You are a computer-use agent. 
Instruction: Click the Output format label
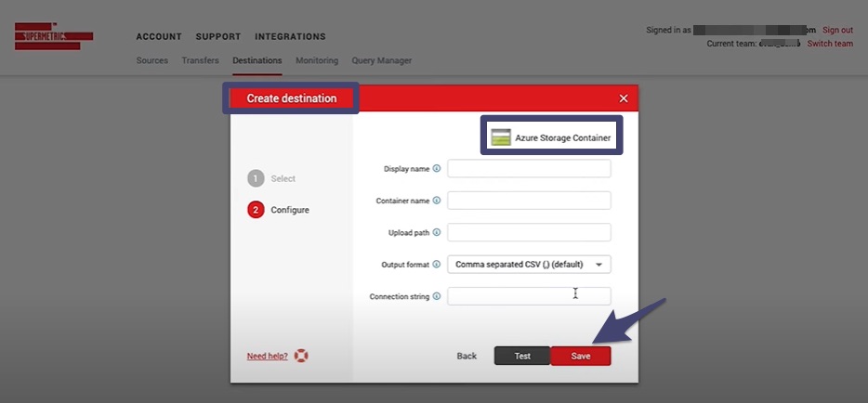point(406,265)
